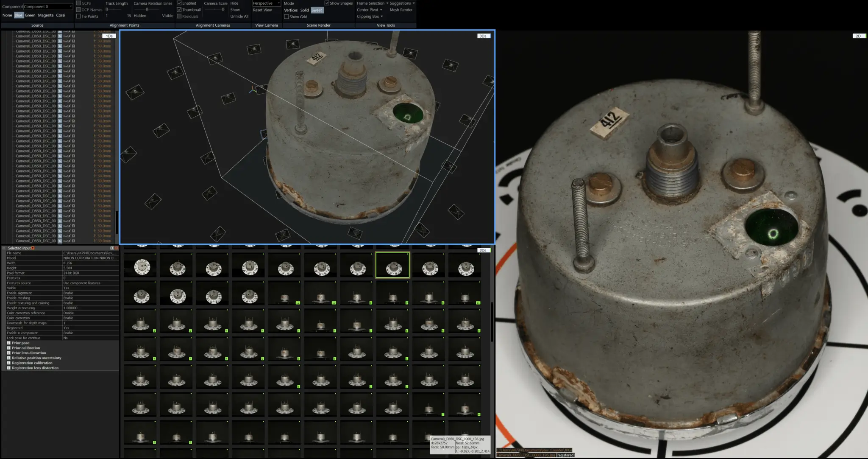Select Magenta source color option
868x459 pixels.
pos(45,15)
